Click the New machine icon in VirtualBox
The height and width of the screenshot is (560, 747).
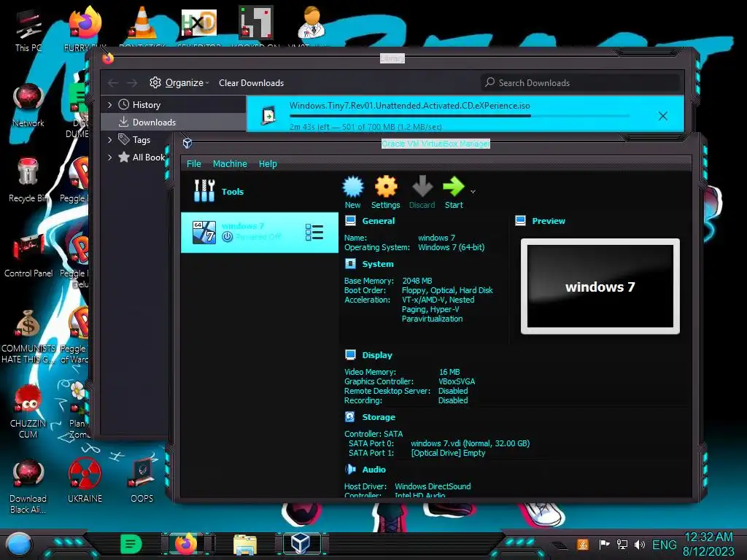point(352,192)
